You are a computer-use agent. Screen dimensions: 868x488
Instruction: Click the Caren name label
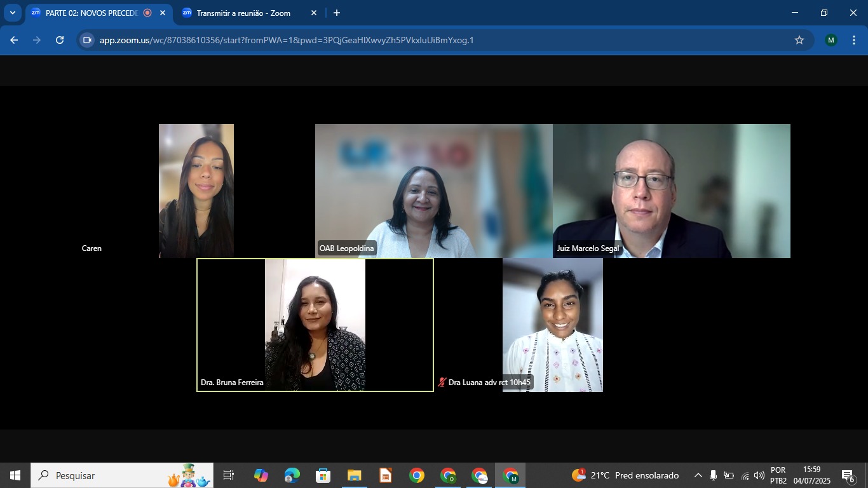coord(92,248)
